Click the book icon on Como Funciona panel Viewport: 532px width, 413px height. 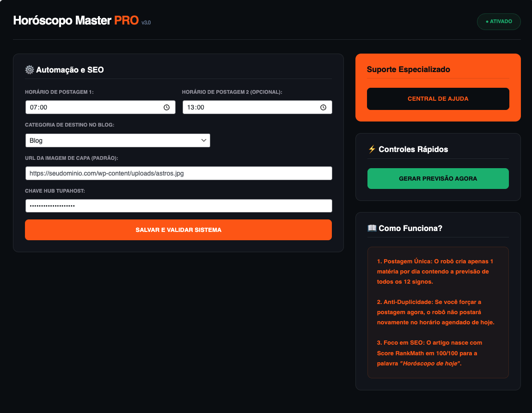[372, 228]
